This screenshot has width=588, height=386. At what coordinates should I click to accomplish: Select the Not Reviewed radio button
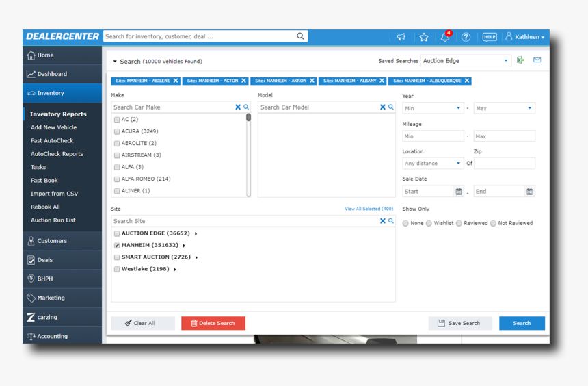(x=493, y=223)
